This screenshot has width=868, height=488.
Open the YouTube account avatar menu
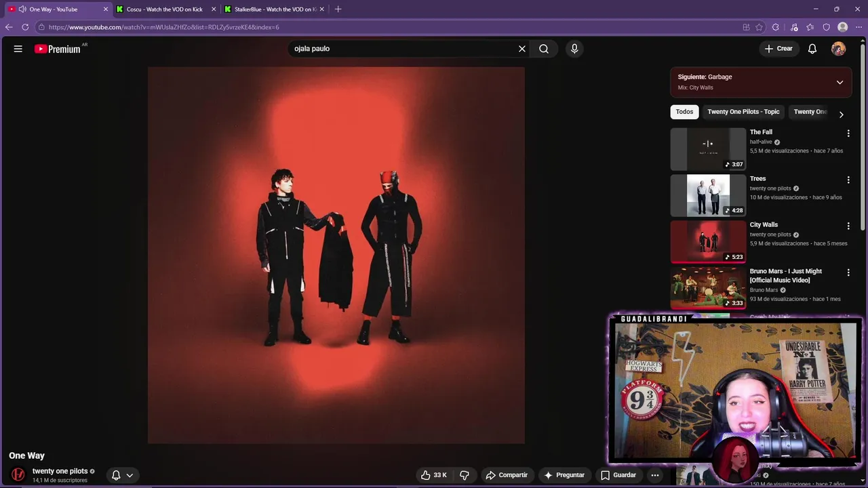point(839,49)
